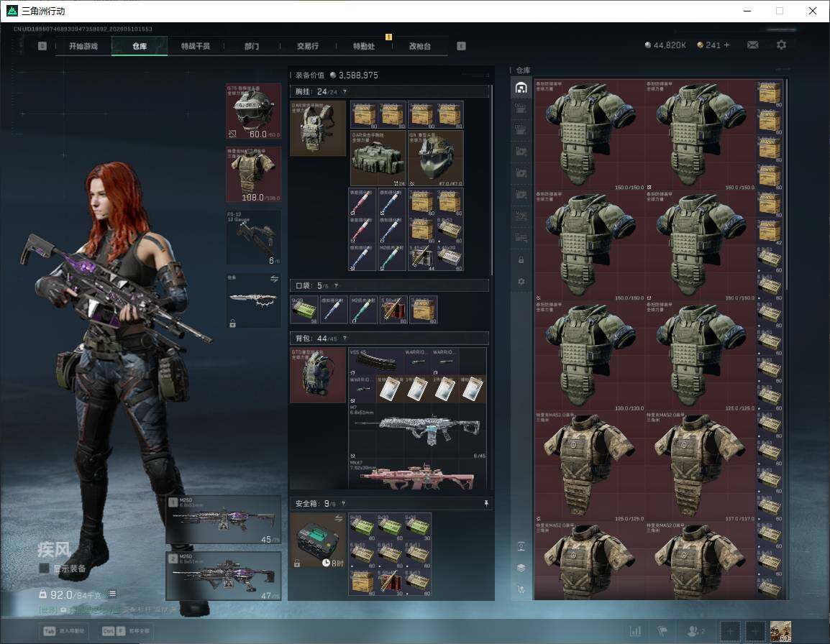Screen dimensions: 830x644
Task: Select the main warehouse icon in sidebar
Action: coord(521,88)
